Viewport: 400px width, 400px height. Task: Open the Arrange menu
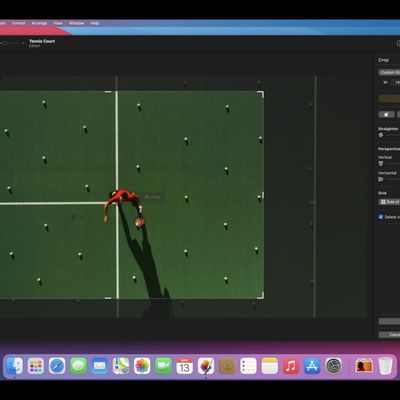(39, 23)
